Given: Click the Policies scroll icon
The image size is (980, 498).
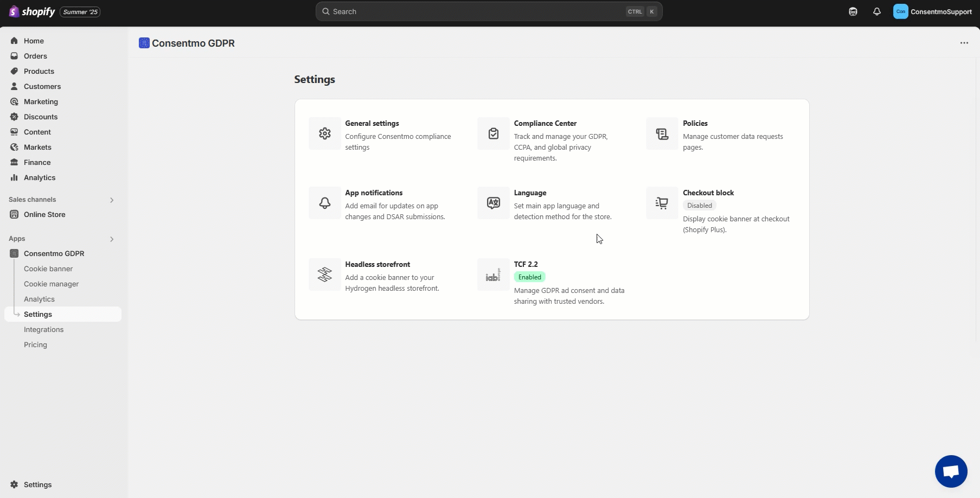Looking at the screenshot, I should pos(662,133).
